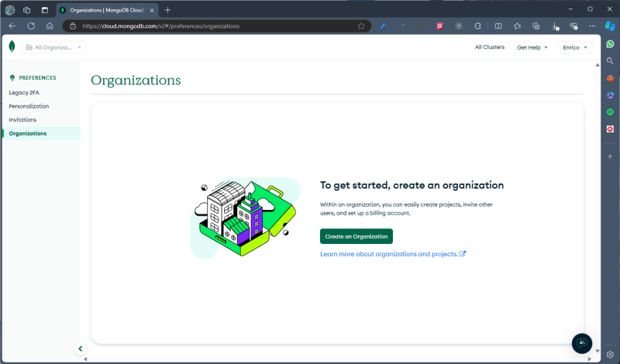Open Microsoft 365 sidebar icon
620x364 pixels.
[610, 95]
